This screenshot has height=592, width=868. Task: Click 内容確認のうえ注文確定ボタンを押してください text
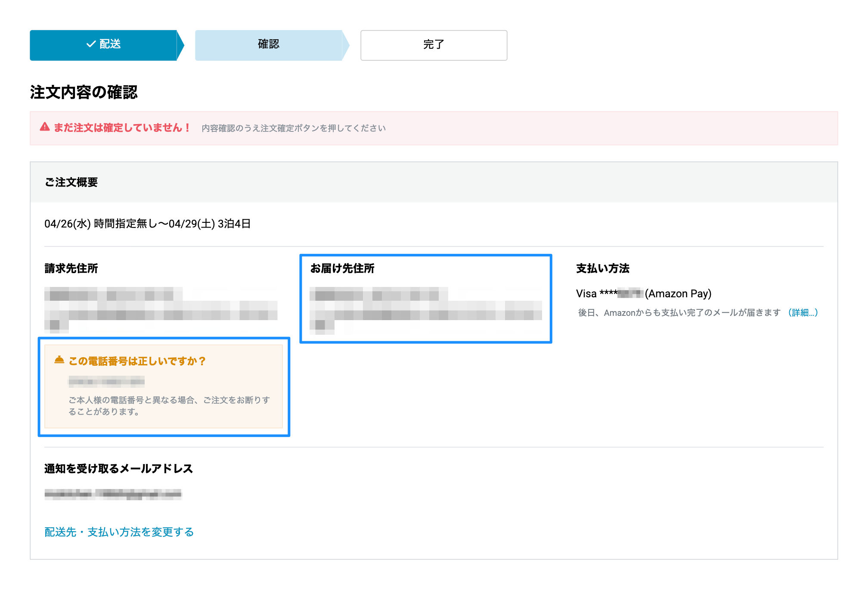coord(294,128)
